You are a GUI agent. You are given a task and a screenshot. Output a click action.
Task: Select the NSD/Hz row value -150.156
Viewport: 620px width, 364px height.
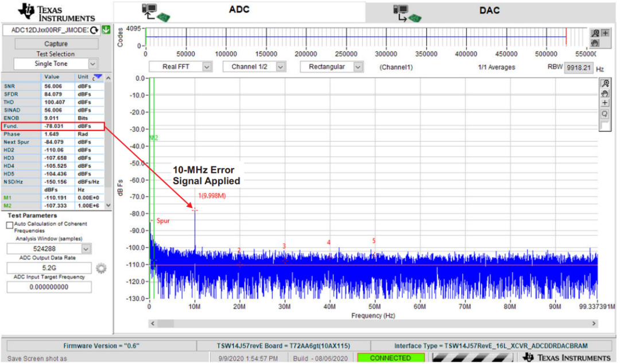click(x=58, y=182)
